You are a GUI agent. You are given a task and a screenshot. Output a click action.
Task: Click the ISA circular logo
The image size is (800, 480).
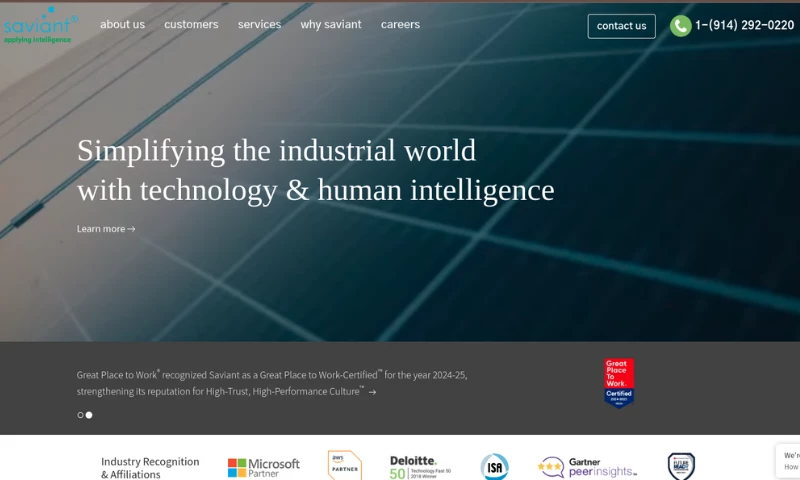pyautogui.click(x=494, y=467)
